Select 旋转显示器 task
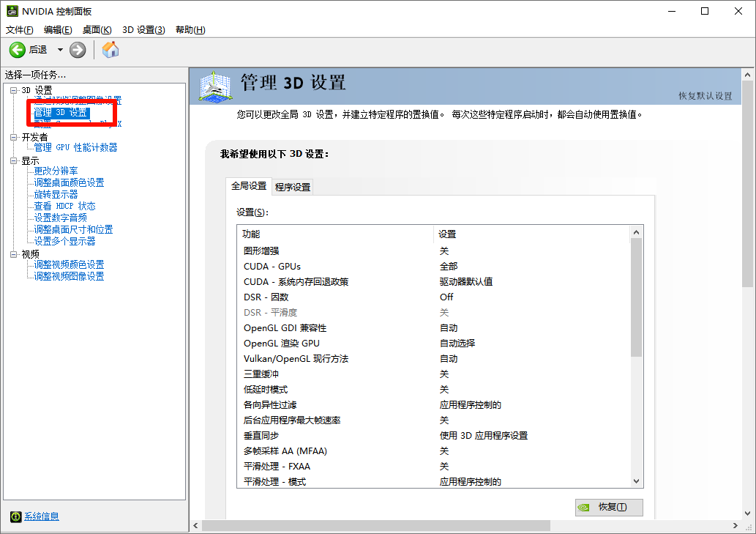756x534 pixels. pos(56,194)
